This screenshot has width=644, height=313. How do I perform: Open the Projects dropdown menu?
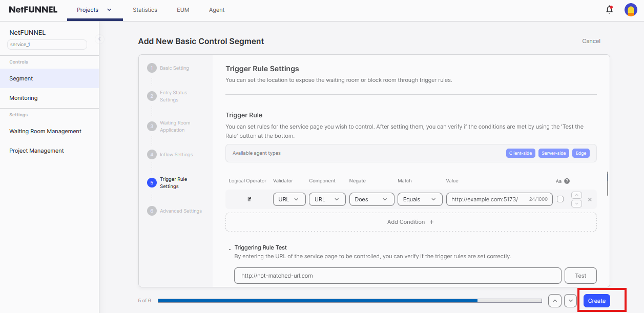(95, 9)
